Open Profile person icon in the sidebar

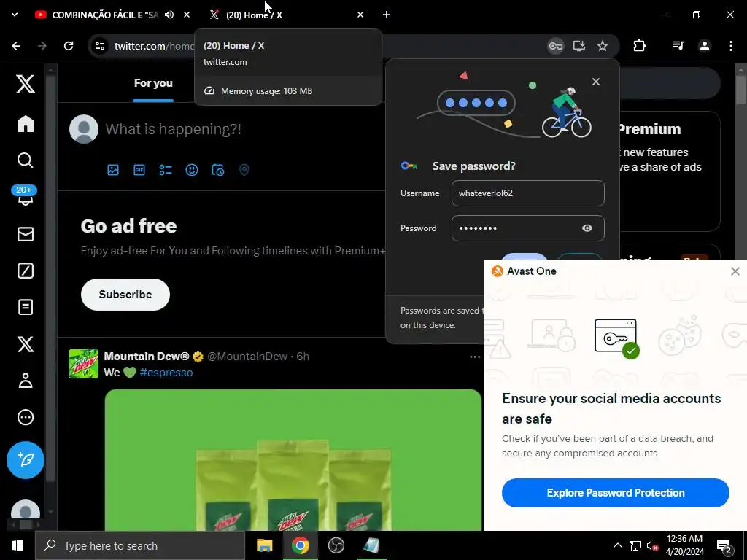point(26,381)
